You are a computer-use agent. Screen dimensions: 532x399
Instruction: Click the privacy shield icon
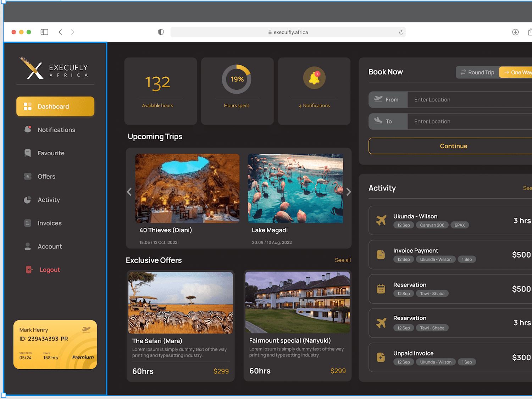tap(161, 32)
